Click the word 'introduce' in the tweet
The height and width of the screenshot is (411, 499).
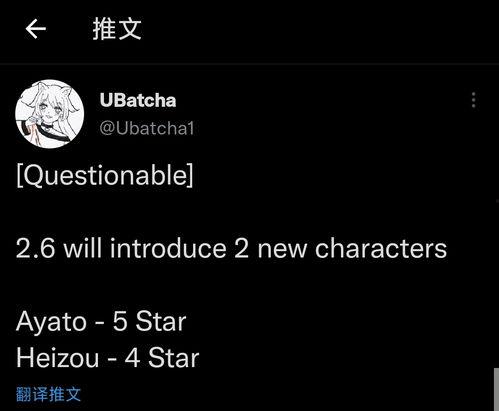[x=168, y=249]
